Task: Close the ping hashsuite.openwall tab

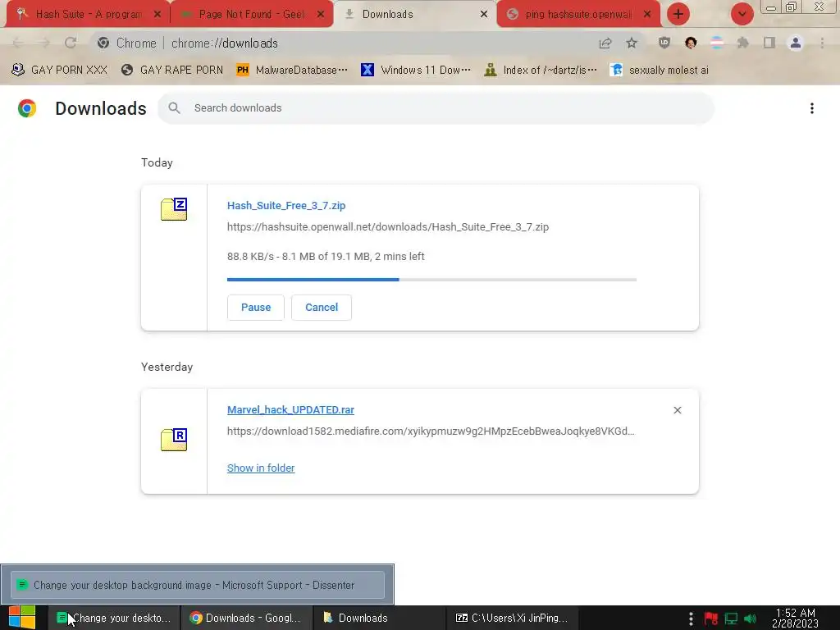Action: tap(647, 15)
